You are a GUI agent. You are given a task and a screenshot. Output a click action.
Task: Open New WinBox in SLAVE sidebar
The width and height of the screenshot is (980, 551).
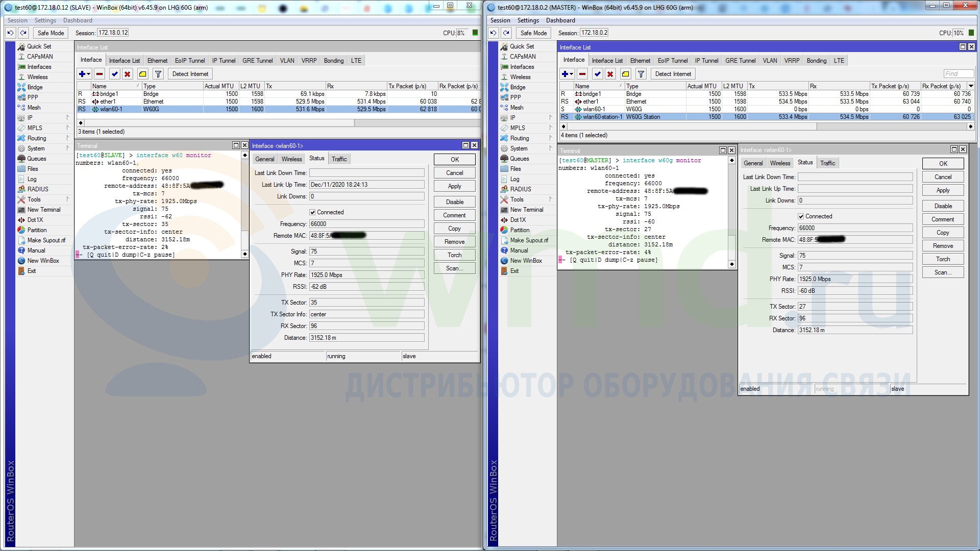point(43,261)
